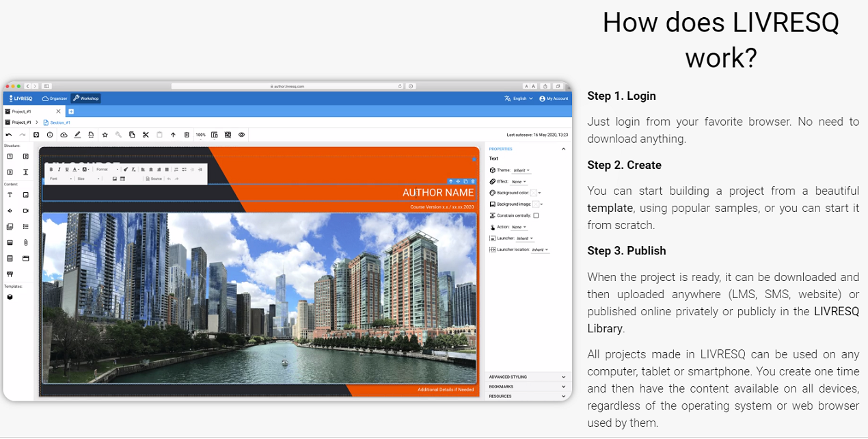This screenshot has height=439, width=868.
Task: Add a new tab with plus button
Action: pyautogui.click(x=70, y=111)
